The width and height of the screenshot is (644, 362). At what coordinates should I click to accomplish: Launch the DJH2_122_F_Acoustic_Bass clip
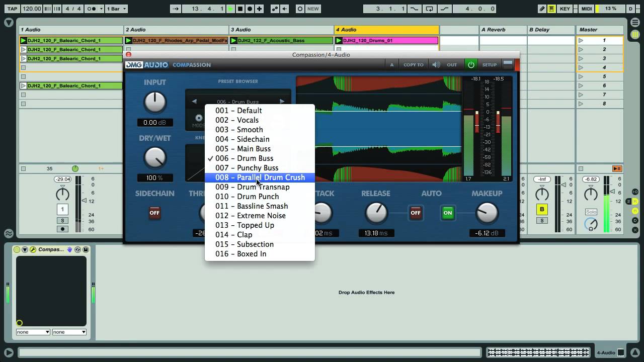(x=233, y=40)
